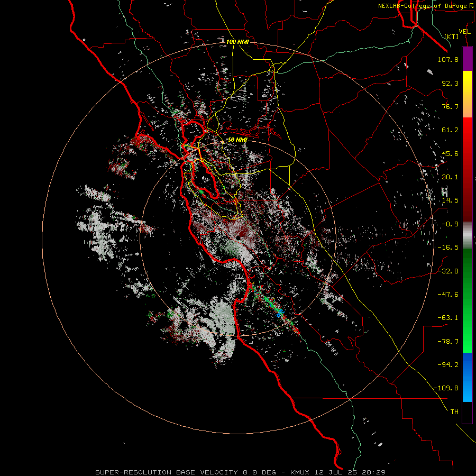Select the -0.9 scale value

click(450, 224)
